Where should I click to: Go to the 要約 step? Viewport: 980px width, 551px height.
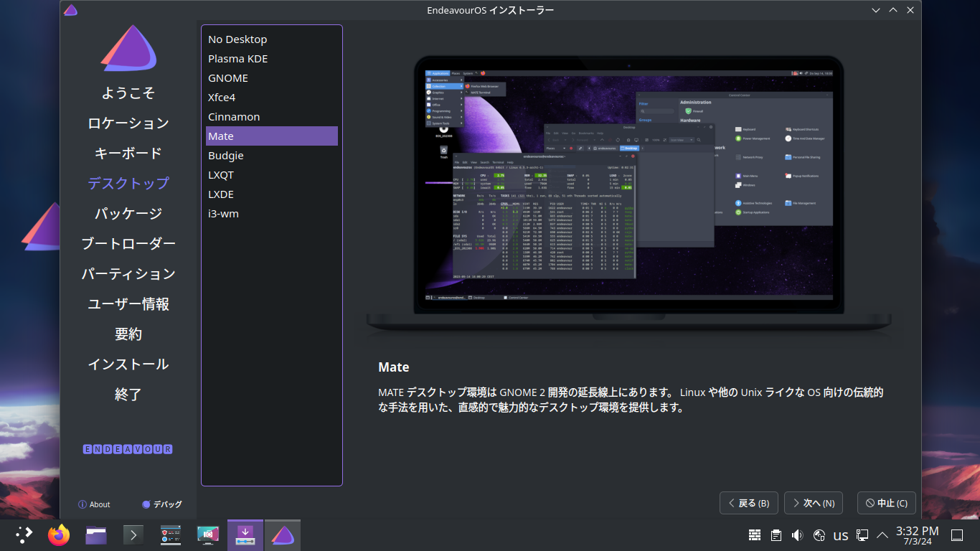tap(128, 334)
